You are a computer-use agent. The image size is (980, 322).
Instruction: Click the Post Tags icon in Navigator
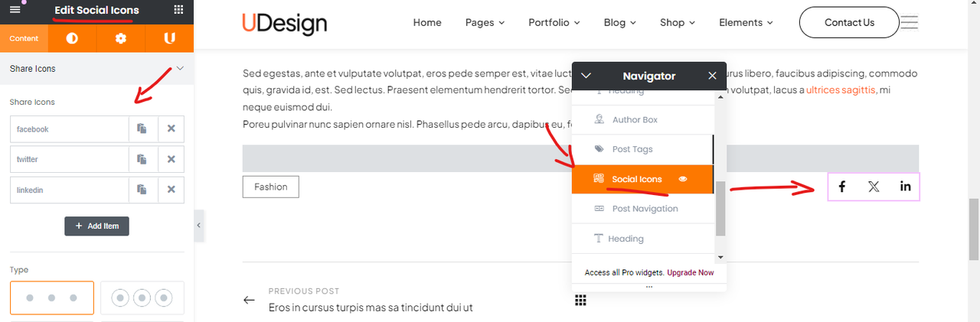[x=599, y=149]
